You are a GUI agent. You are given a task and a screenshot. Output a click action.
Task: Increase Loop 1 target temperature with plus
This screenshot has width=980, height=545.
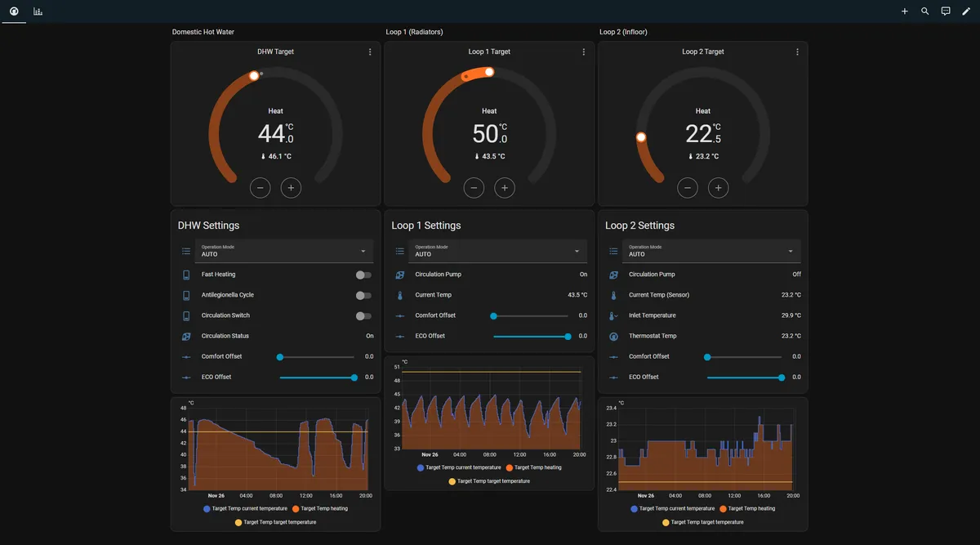point(505,188)
